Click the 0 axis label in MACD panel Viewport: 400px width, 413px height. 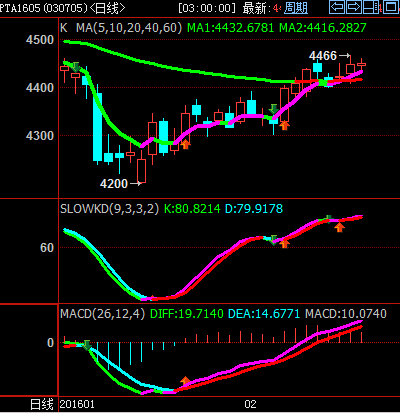pos(50,343)
